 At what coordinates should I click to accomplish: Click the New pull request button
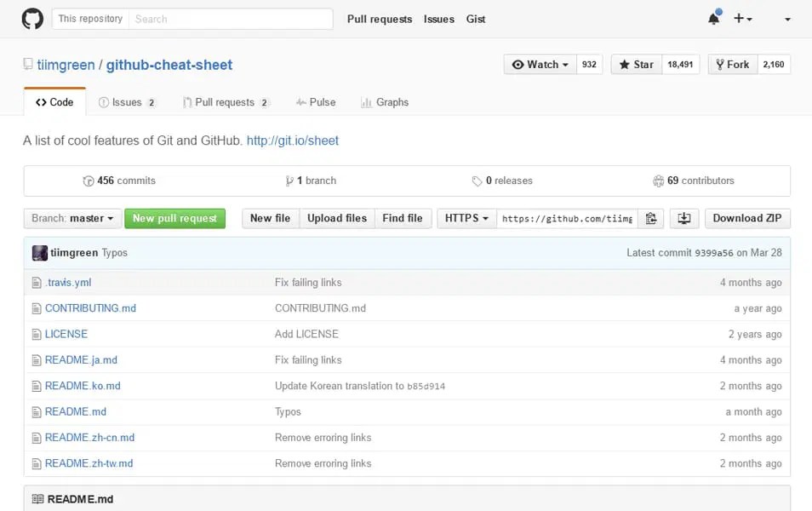tap(174, 218)
